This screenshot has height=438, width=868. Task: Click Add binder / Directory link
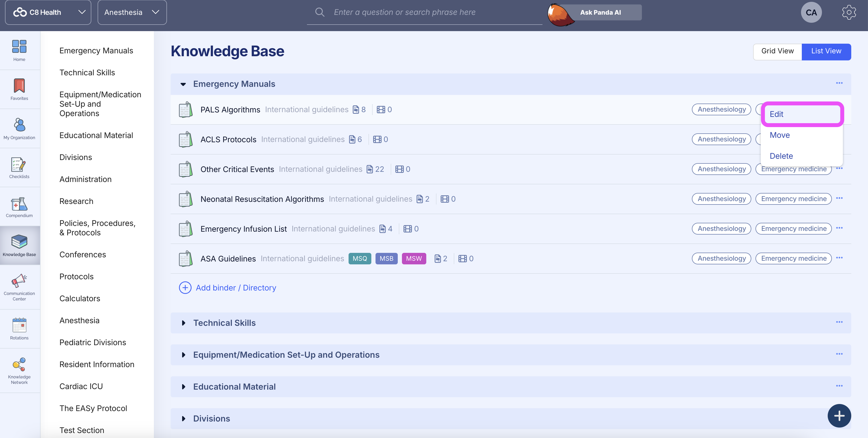click(236, 288)
